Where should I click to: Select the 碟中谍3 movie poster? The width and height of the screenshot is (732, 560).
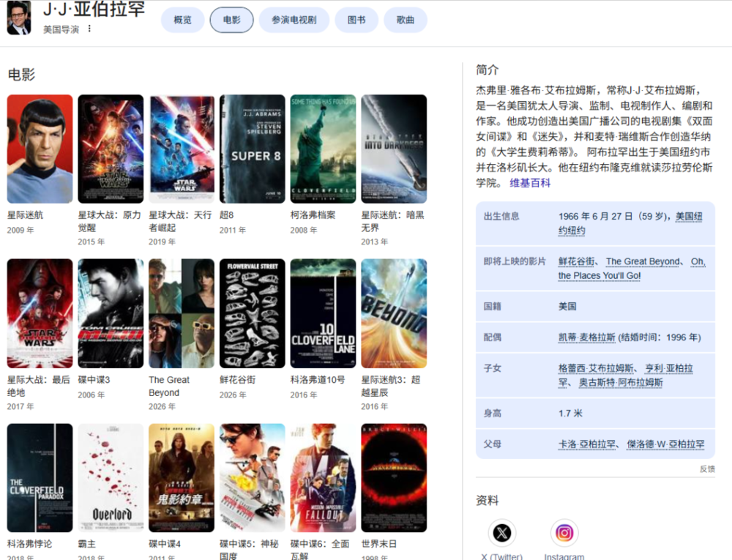point(111,313)
